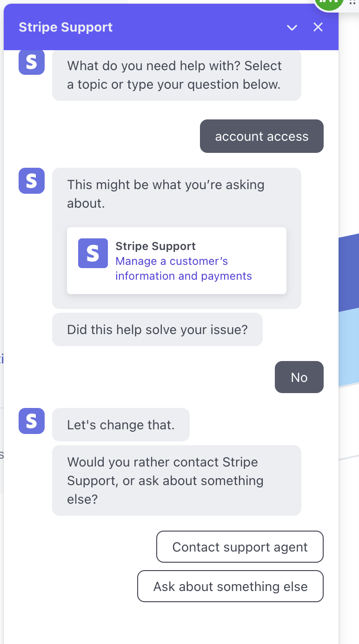This screenshot has height=644, width=359.
Task: Click 'Did this help solve your issue?' message
Action: [x=157, y=330]
